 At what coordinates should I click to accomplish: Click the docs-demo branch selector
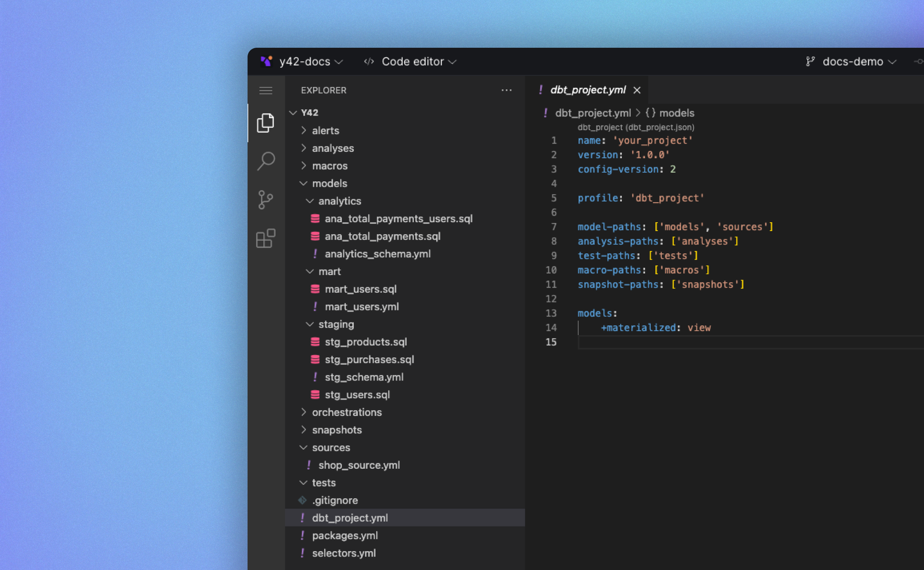click(x=852, y=61)
